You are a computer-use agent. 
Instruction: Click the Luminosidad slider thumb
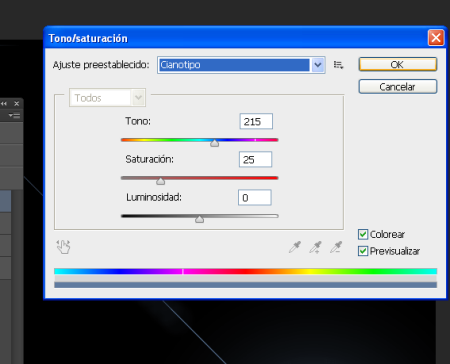[x=199, y=219]
